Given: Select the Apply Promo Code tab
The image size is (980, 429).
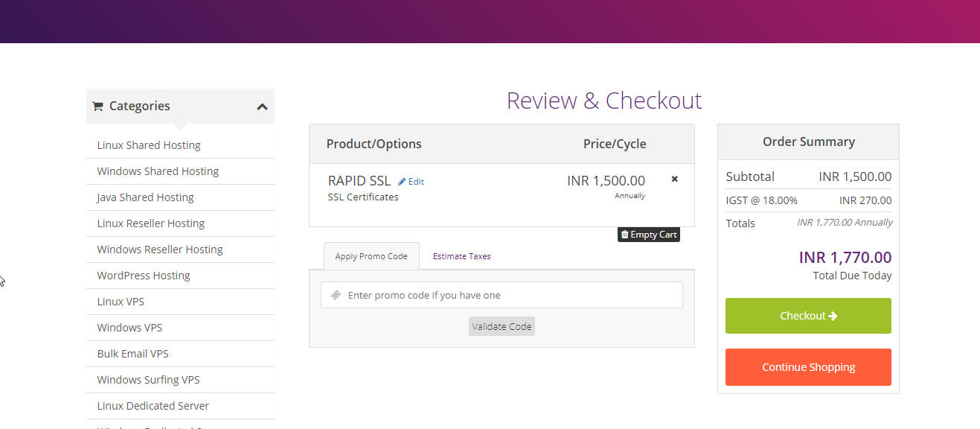Looking at the screenshot, I should [x=371, y=256].
